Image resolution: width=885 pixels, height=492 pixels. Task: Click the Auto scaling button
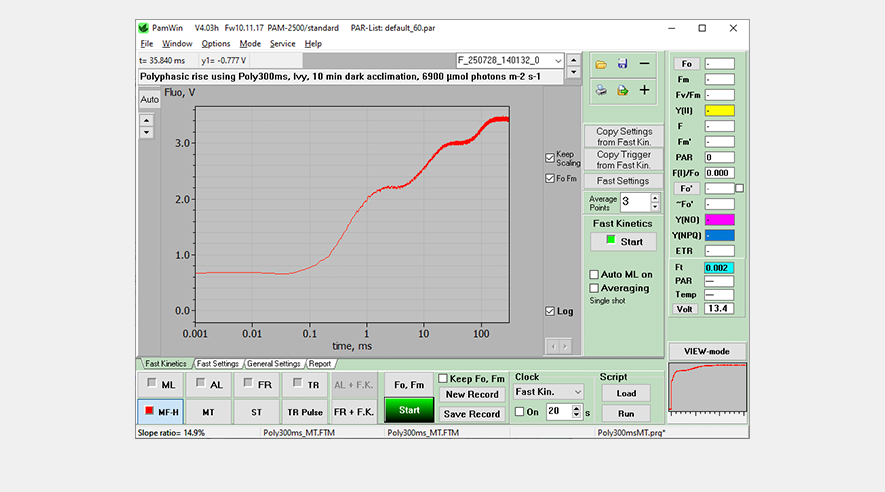click(150, 99)
